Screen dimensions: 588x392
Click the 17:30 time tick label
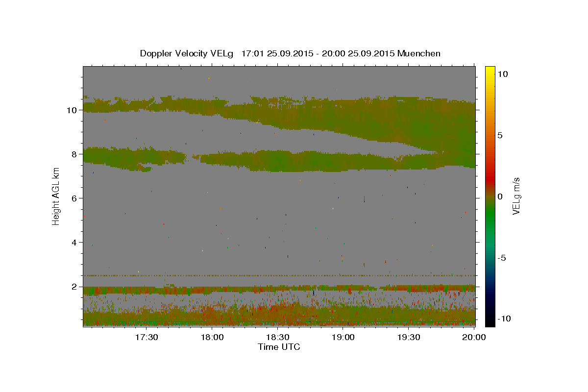coord(147,337)
